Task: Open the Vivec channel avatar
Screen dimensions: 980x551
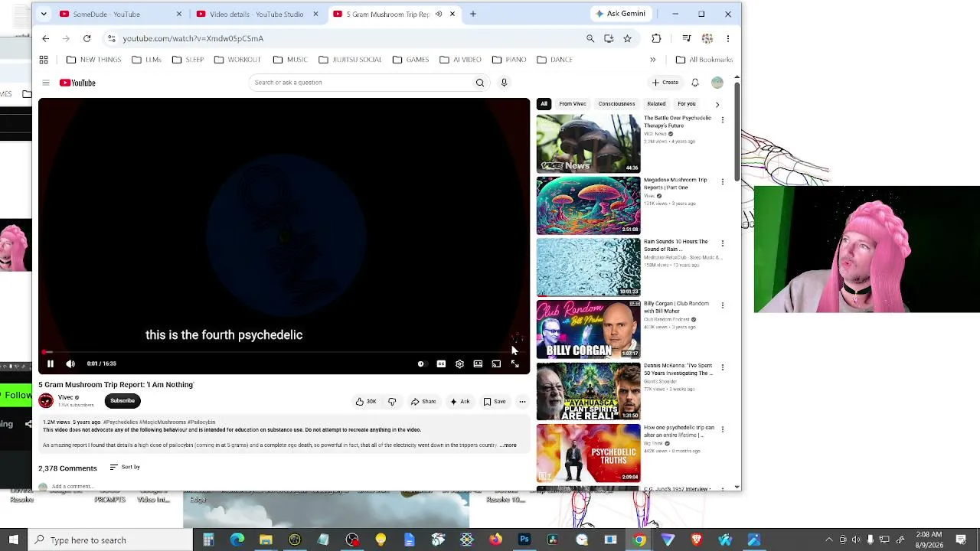Action: click(46, 400)
